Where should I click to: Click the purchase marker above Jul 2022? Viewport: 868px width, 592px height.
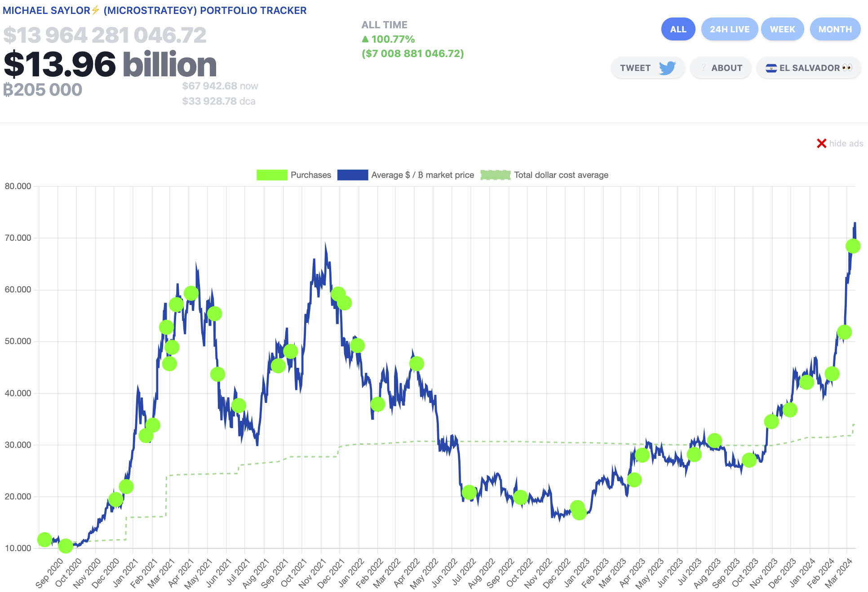[469, 492]
